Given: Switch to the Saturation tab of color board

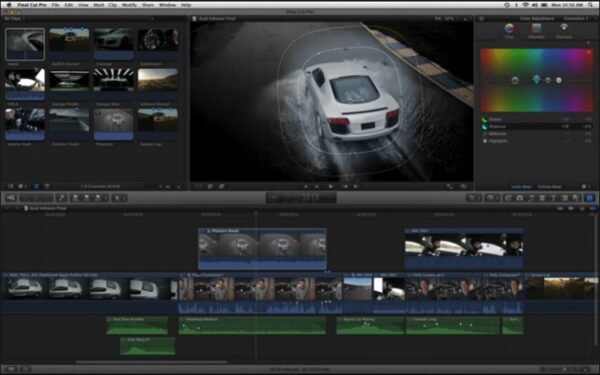Looking at the screenshot, I should coord(536,31).
